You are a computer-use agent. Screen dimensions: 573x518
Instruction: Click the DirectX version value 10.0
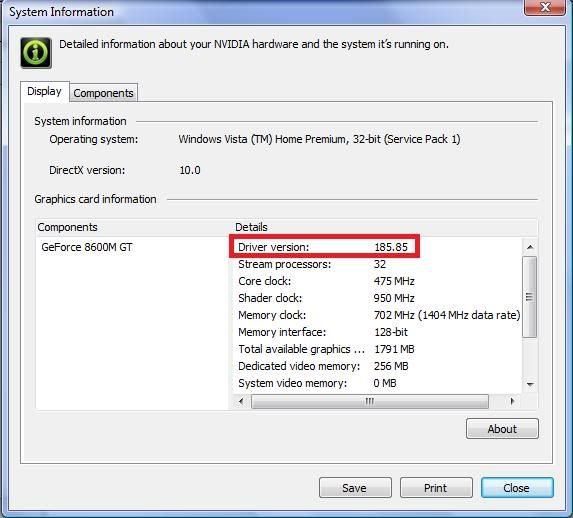click(190, 170)
